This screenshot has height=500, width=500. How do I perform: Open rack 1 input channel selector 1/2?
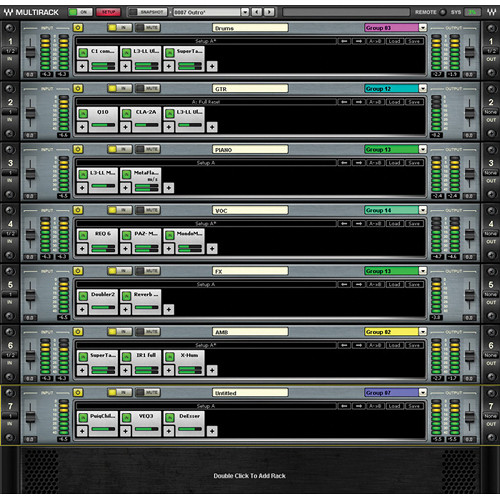(x=10, y=51)
